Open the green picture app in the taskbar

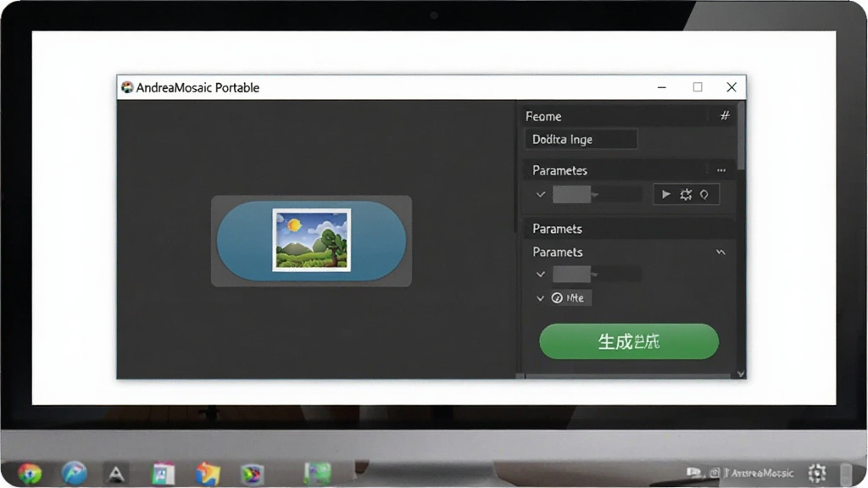pyautogui.click(x=318, y=474)
